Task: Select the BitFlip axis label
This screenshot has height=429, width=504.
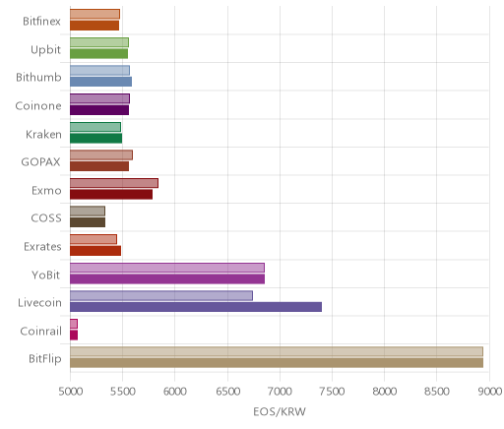Action: coord(45,359)
